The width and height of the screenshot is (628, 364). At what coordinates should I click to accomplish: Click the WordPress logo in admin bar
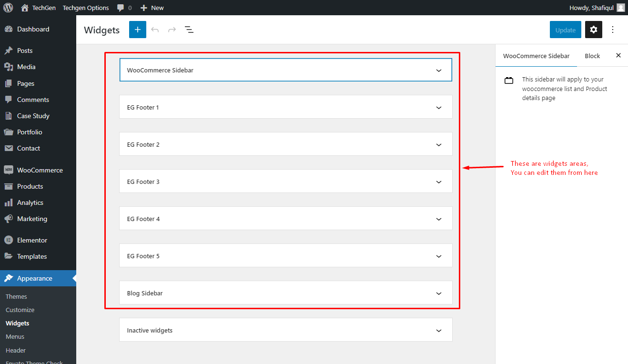tap(8, 8)
